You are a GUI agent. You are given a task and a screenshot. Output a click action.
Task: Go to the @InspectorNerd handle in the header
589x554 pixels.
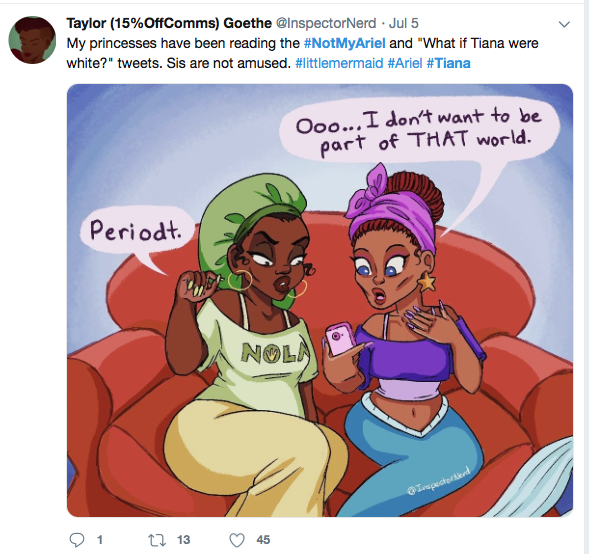pos(326,23)
